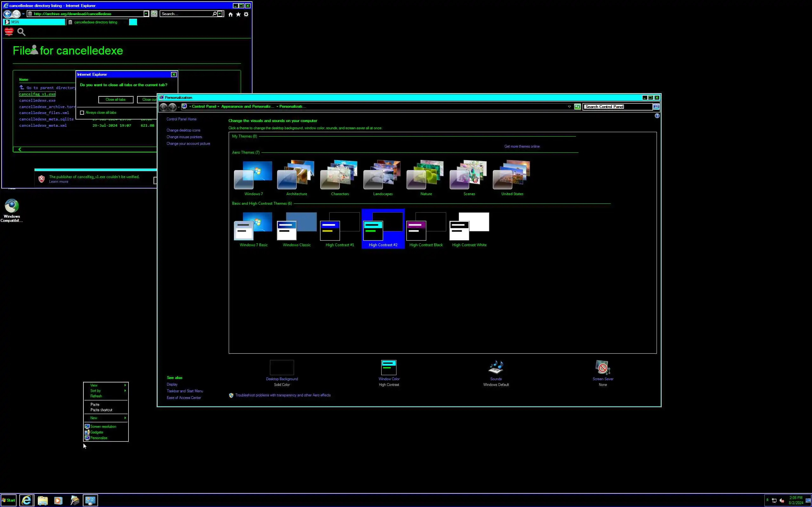
Task: Click the magnifier icon below MSN tab
Action: [21, 32]
